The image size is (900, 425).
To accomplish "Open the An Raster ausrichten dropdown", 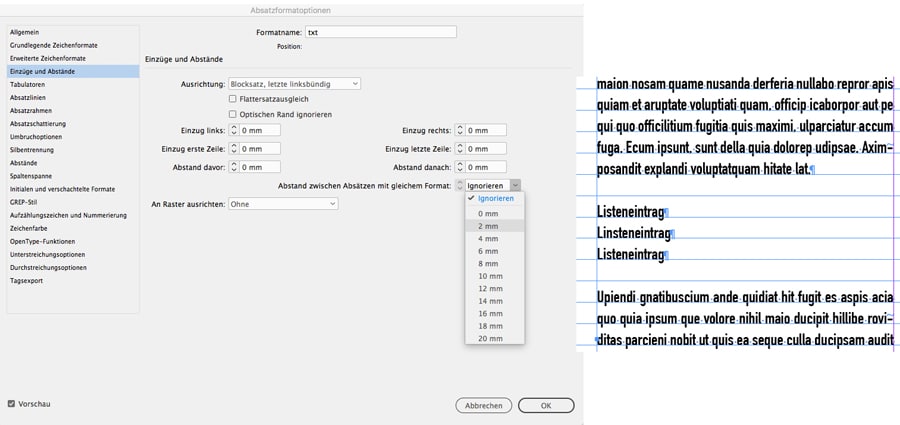I will click(283, 204).
